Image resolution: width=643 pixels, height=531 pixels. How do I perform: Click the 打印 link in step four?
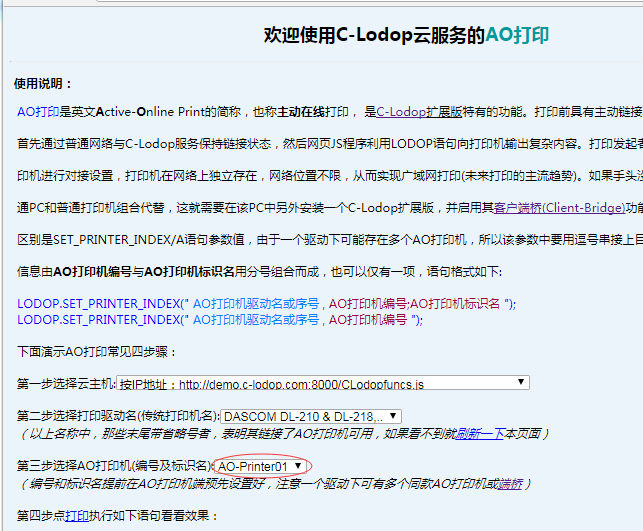pos(77,516)
